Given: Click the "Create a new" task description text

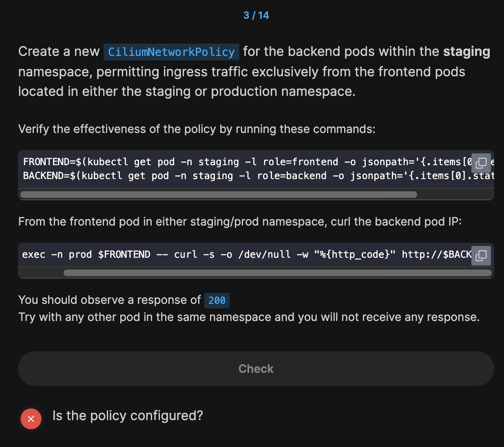Looking at the screenshot, I should pyautogui.click(x=59, y=52).
